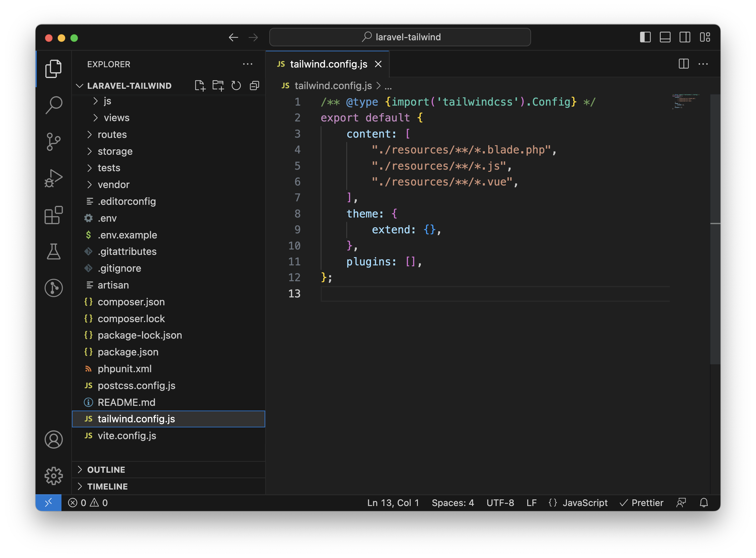
Task: Select the tailwind.config.js editor tab
Action: (x=327, y=64)
